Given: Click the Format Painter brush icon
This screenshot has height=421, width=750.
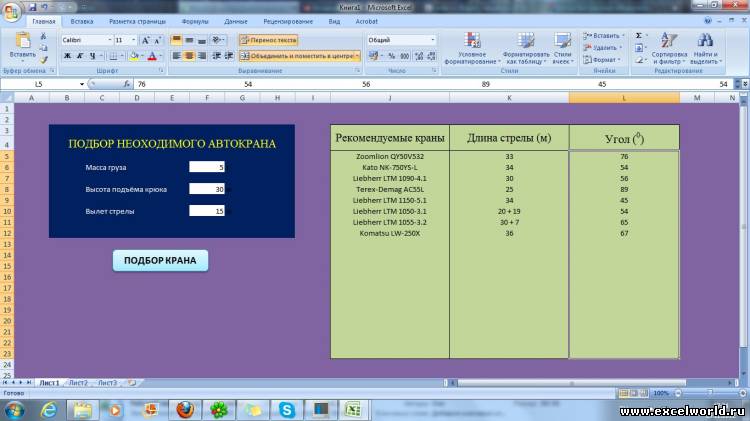Looking at the screenshot, I should (x=43, y=60).
